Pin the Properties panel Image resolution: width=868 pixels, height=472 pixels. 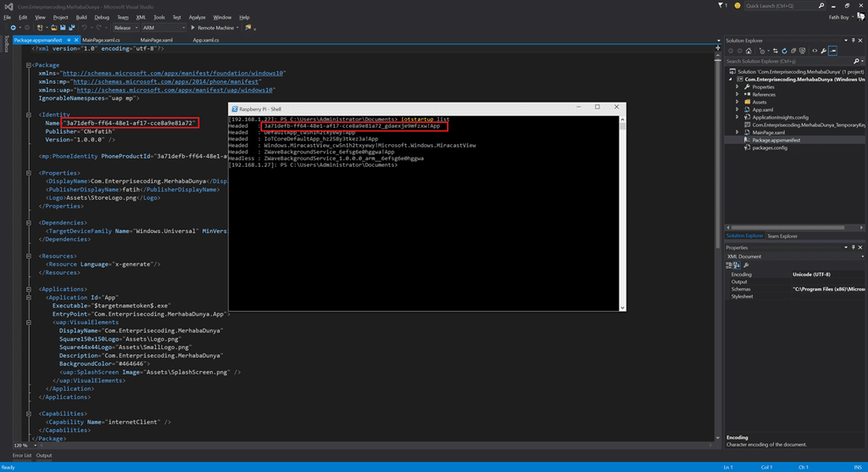pyautogui.click(x=853, y=247)
